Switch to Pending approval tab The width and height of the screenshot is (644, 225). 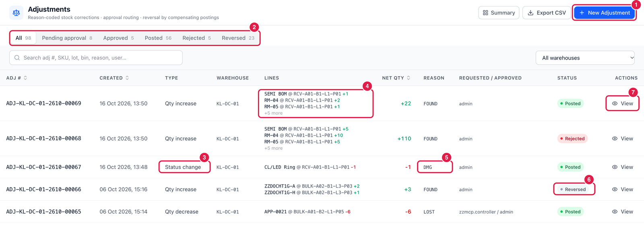pos(67,38)
